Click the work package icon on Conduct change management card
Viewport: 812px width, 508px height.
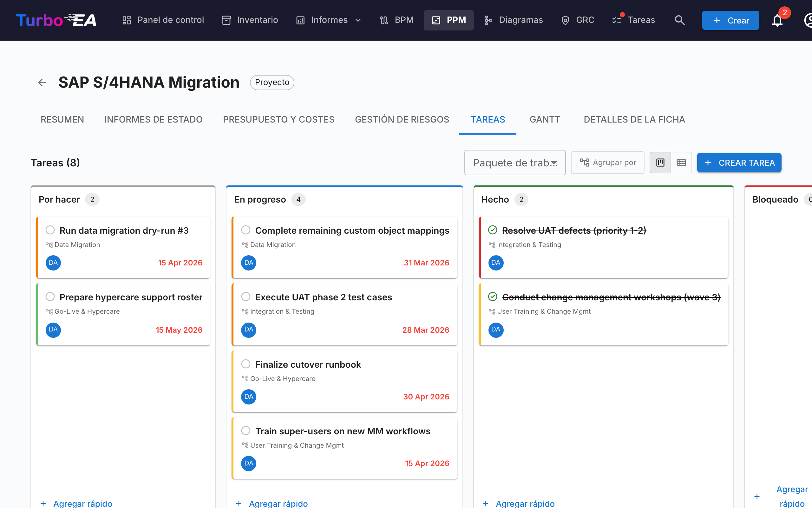pyautogui.click(x=492, y=311)
